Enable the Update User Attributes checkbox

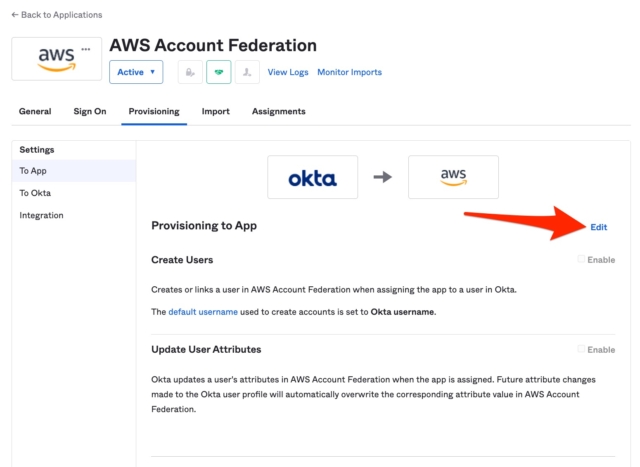point(581,349)
